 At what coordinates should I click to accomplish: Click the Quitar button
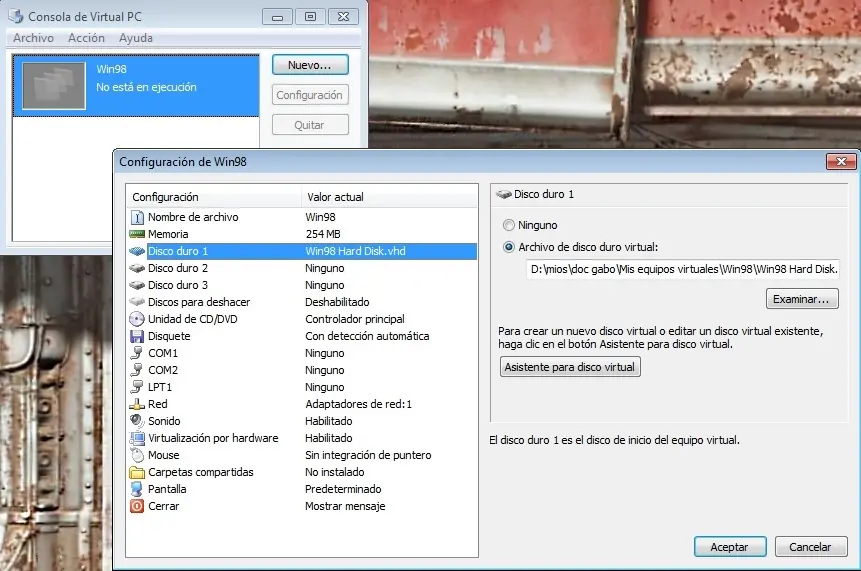click(310, 125)
